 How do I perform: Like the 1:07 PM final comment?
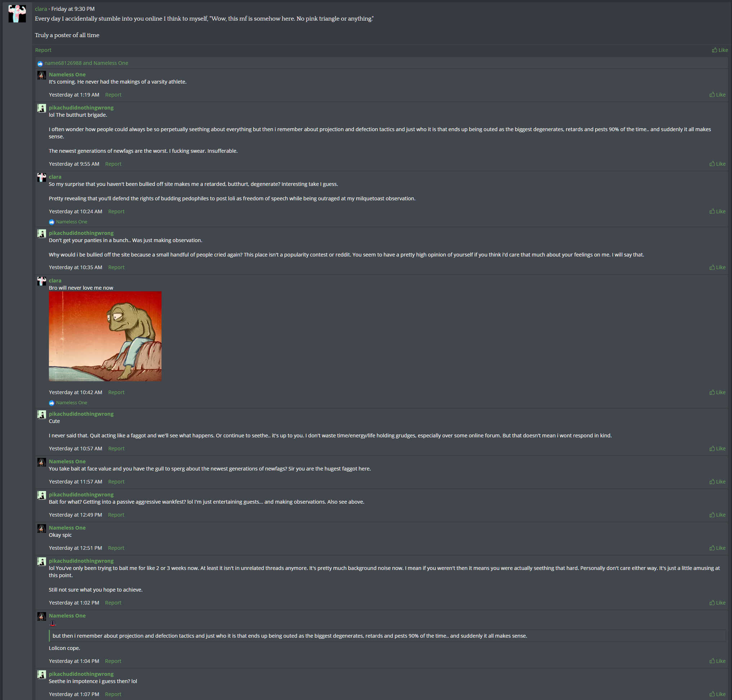pyautogui.click(x=718, y=694)
